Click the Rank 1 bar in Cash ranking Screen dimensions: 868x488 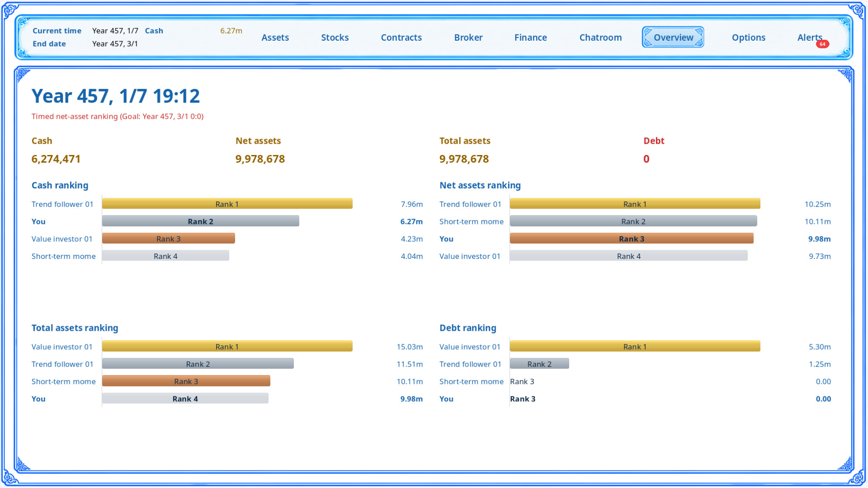227,204
